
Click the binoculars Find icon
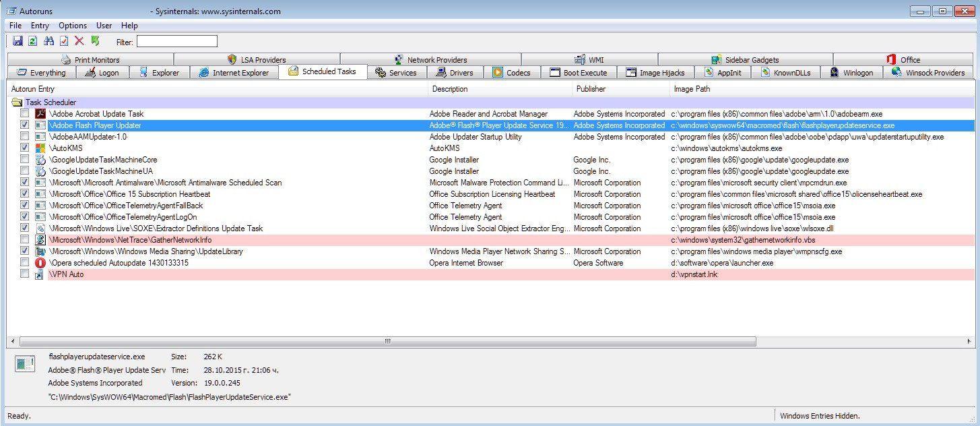coord(48,42)
